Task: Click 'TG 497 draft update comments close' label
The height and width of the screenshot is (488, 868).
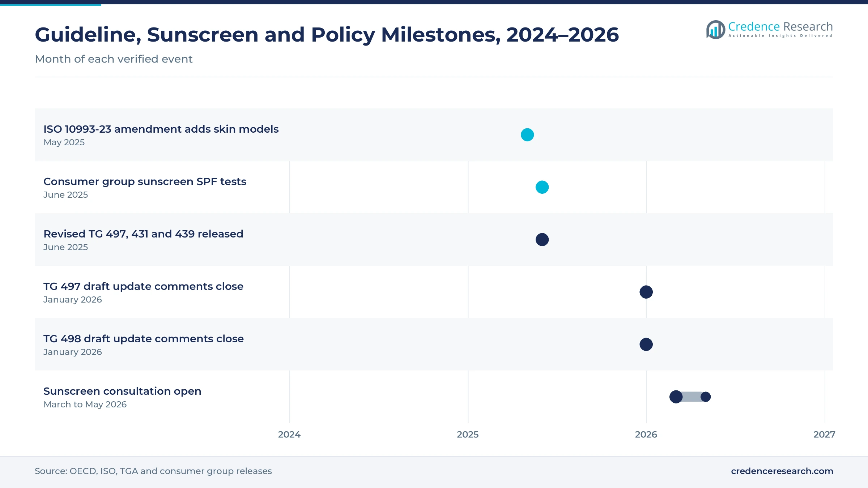Action: click(143, 286)
